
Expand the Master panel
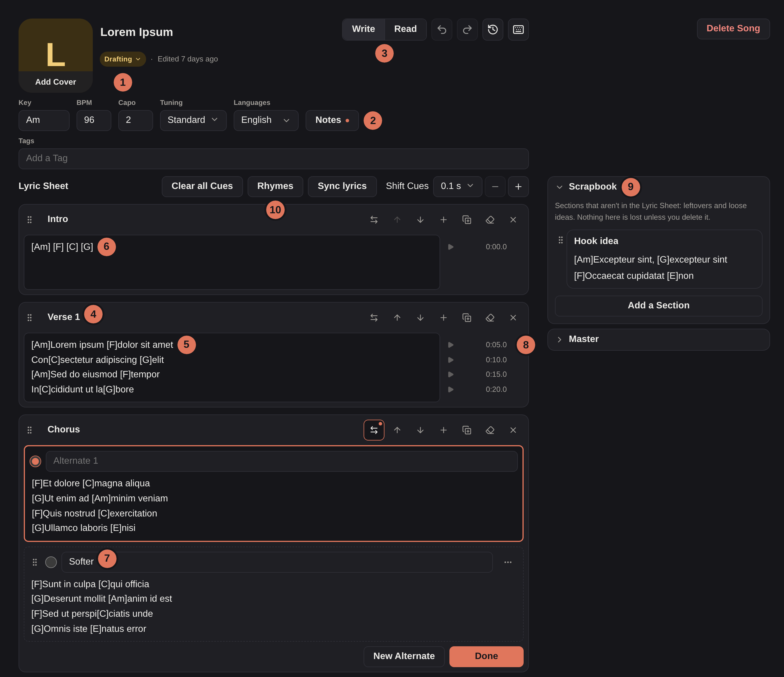559,339
